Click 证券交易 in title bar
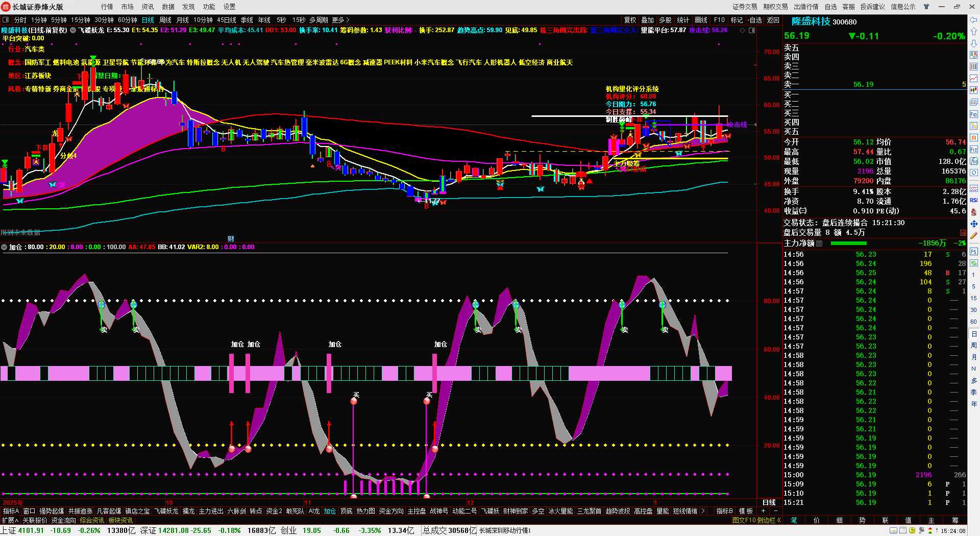Image resolution: width=980 pixels, height=536 pixels. click(x=745, y=7)
